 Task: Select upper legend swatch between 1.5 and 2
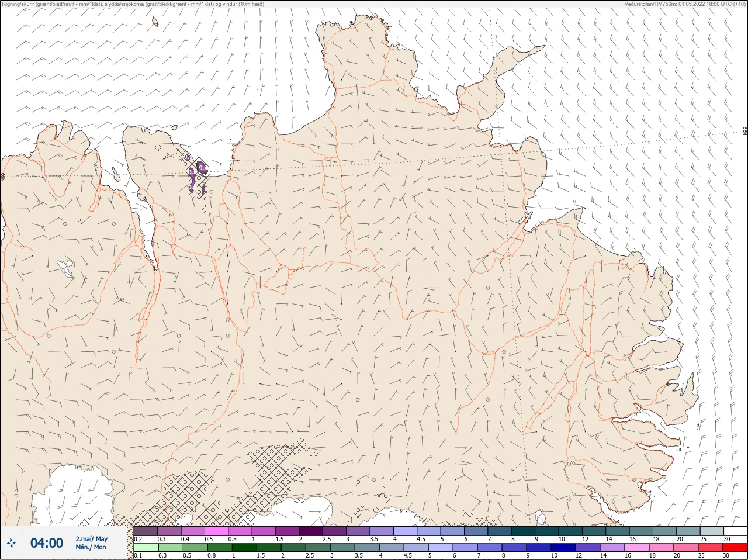(287, 531)
